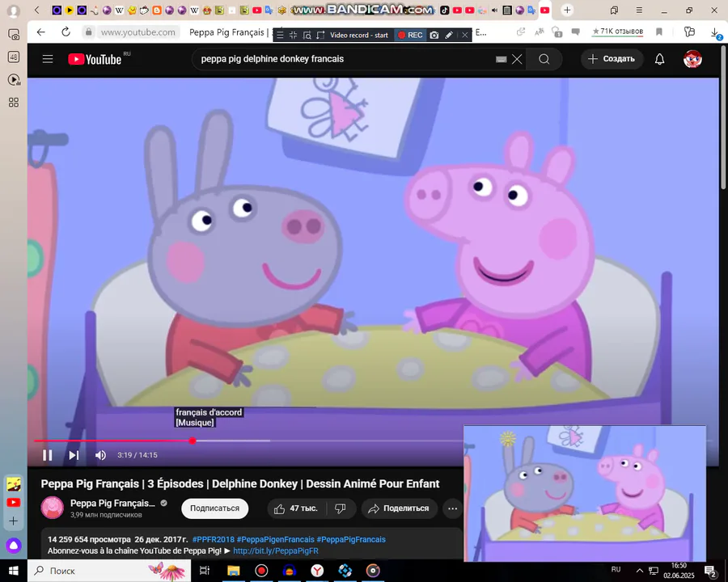Viewport: 728px width, 582px height.
Task: Add a sidebar shortcut with plus
Action: point(14,521)
